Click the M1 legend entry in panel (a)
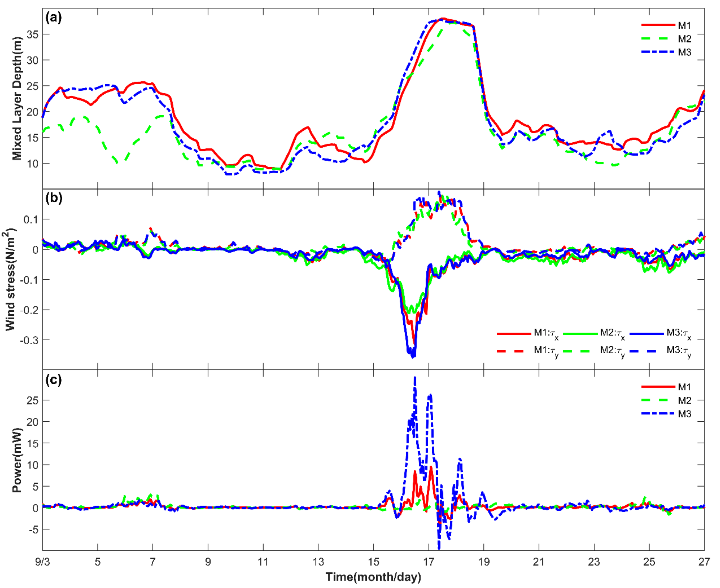The image size is (720, 588). [x=684, y=25]
